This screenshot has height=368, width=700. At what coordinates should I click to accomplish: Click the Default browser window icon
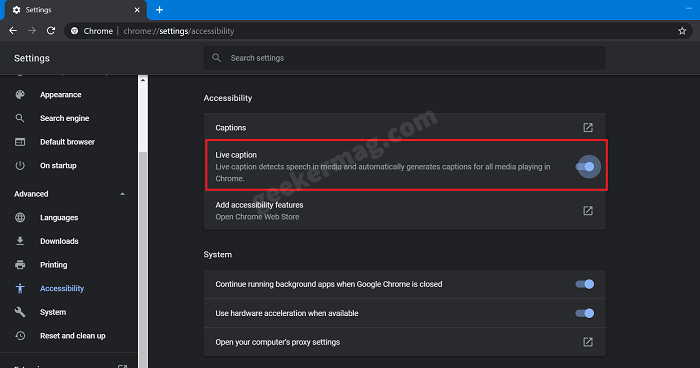pos(20,142)
